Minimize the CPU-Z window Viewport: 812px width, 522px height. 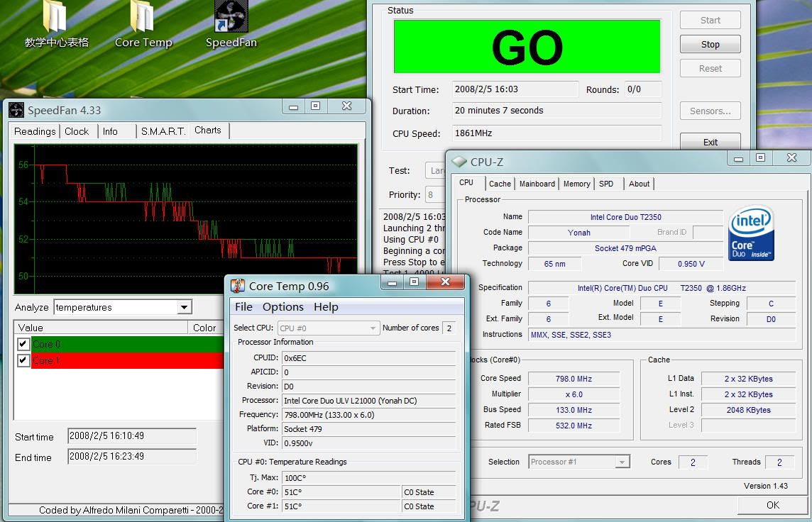739,158
